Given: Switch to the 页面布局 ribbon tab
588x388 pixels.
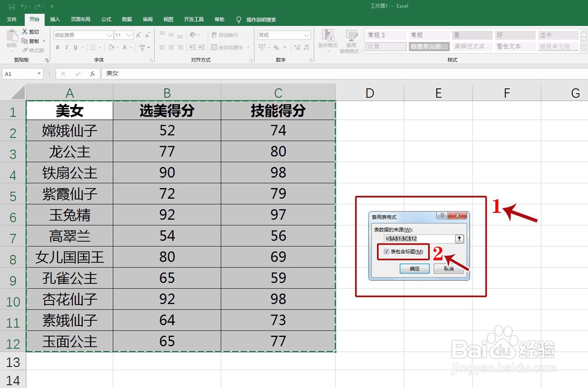Looking at the screenshot, I should (81, 19).
